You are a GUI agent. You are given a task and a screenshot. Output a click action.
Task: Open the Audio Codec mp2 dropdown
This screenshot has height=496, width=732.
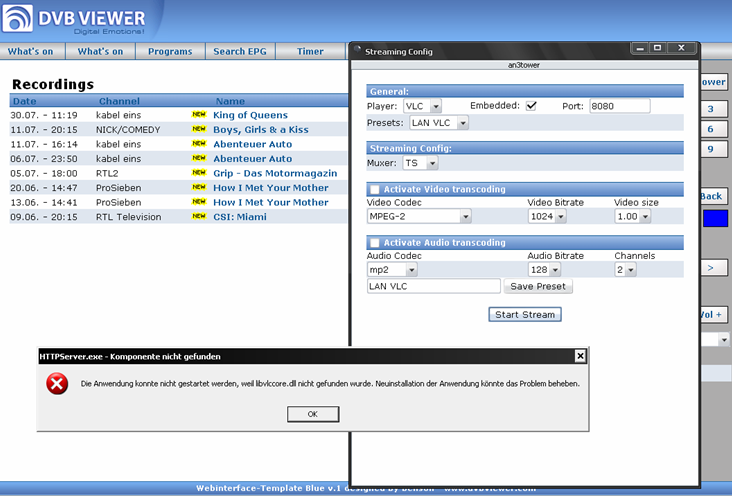point(392,269)
